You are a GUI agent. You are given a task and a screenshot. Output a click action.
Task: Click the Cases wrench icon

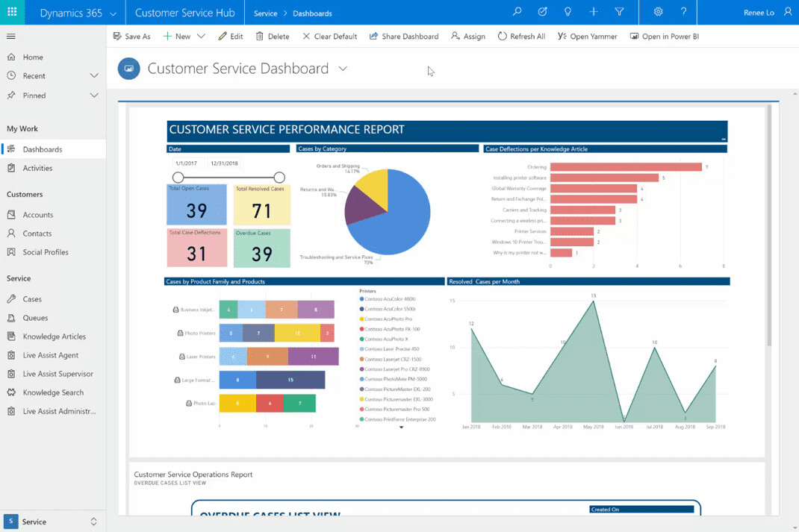pyautogui.click(x=11, y=299)
